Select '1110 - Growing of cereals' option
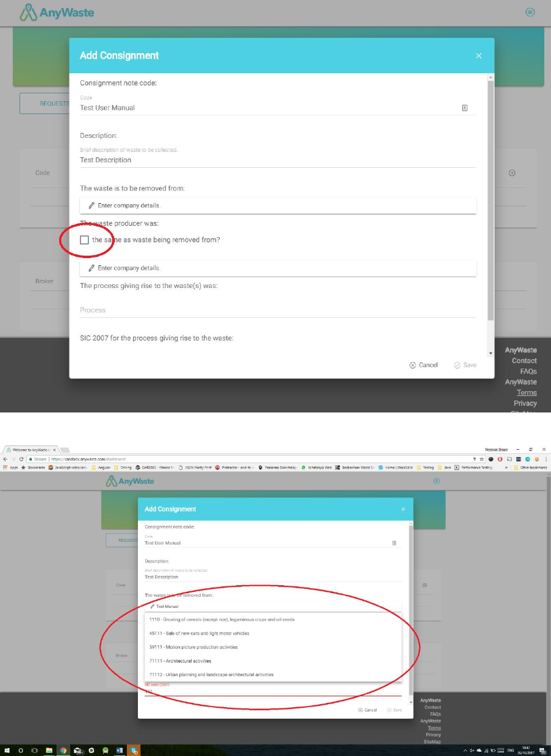Screen dimensions: 551x756 (273, 619)
